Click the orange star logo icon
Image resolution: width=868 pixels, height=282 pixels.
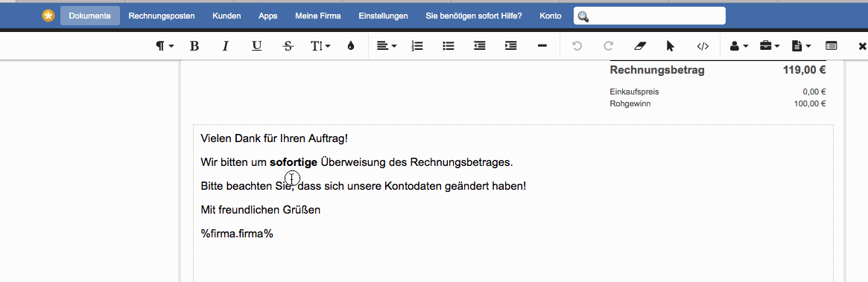click(x=48, y=16)
